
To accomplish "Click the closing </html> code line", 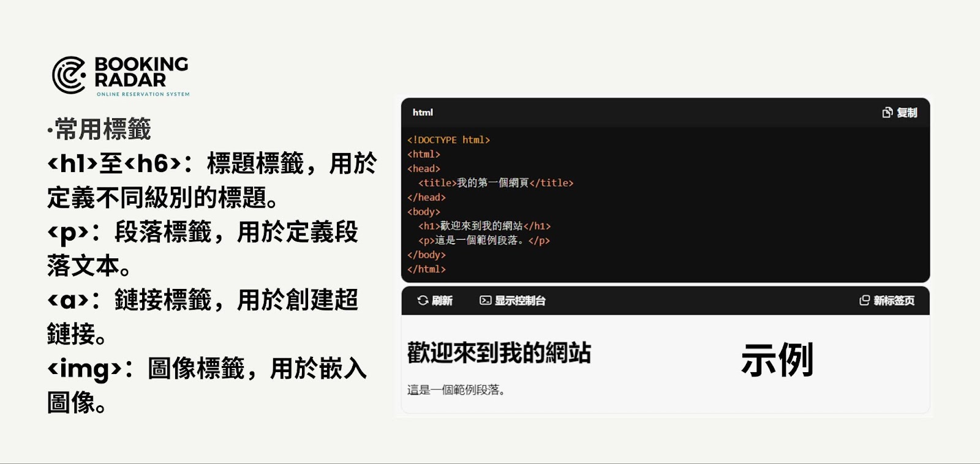I will [426, 269].
